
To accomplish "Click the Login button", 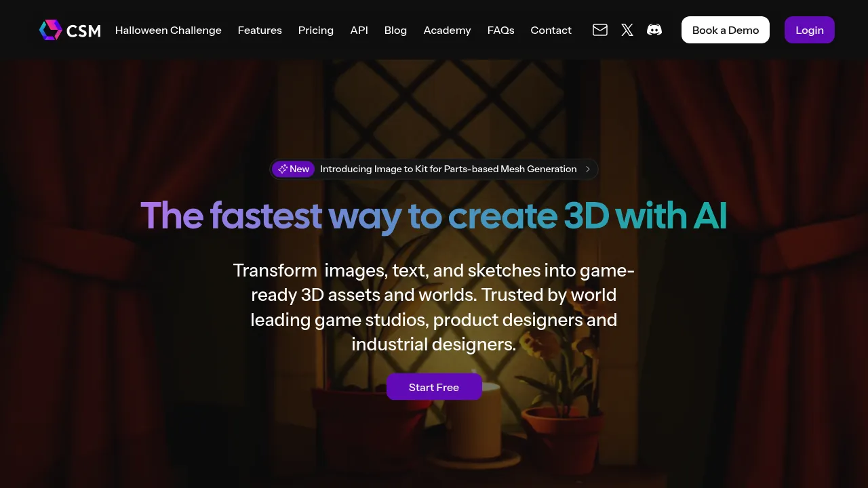I will pos(810,30).
